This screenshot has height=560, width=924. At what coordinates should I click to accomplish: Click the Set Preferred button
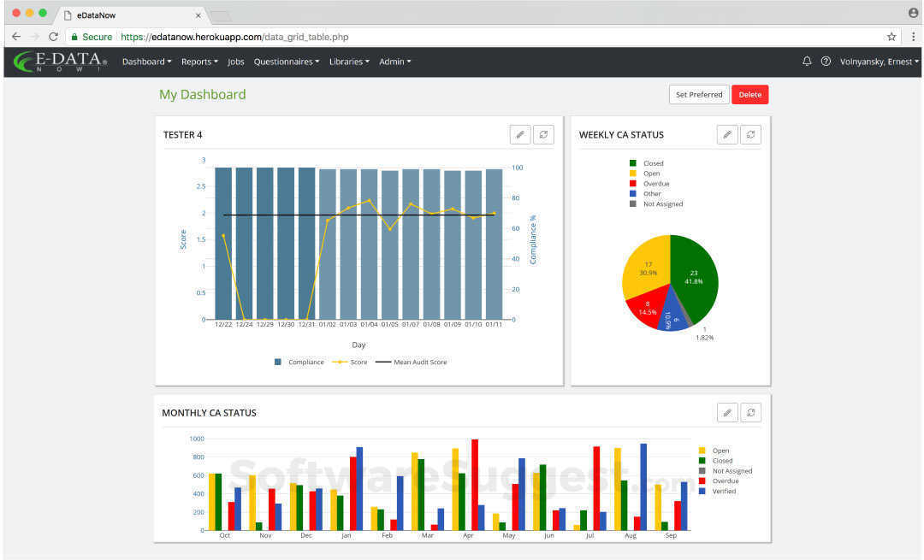(699, 94)
